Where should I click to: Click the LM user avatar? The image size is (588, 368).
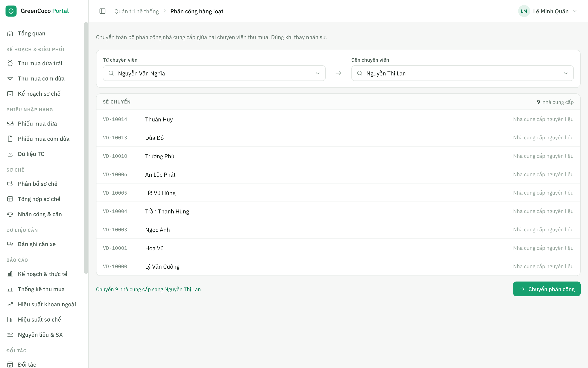524,11
